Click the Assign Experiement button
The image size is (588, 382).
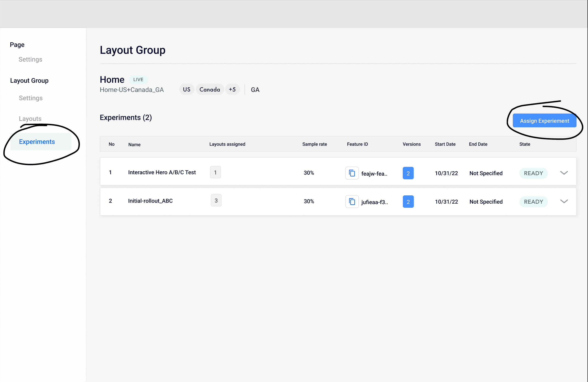tap(545, 121)
